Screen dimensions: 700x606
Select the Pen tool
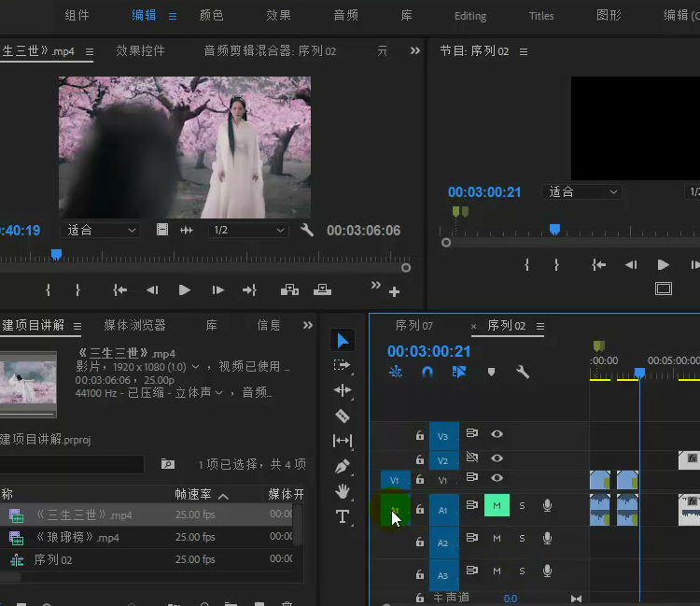coord(343,466)
